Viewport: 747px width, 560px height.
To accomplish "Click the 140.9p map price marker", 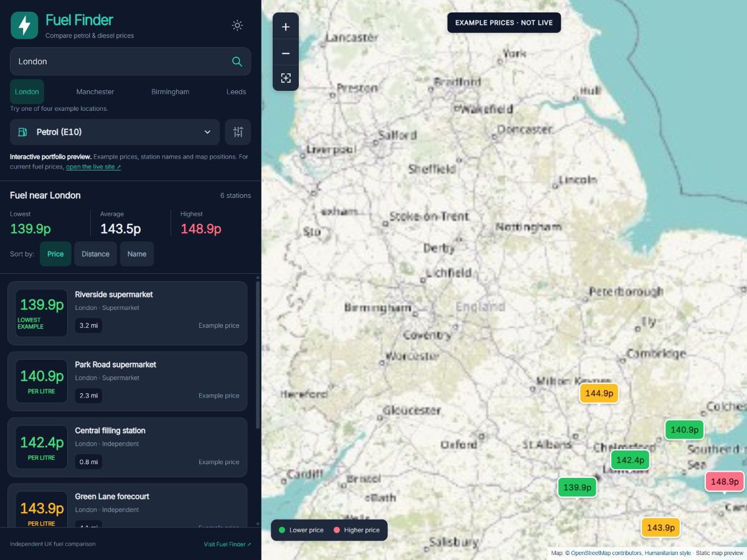I will pyautogui.click(x=684, y=430).
